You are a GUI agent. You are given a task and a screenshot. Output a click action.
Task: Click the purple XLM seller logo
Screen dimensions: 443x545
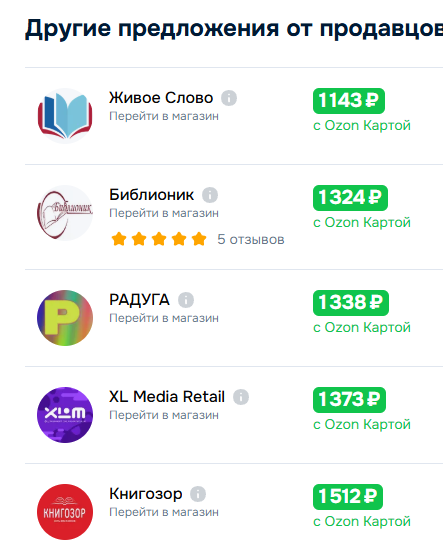click(65, 415)
